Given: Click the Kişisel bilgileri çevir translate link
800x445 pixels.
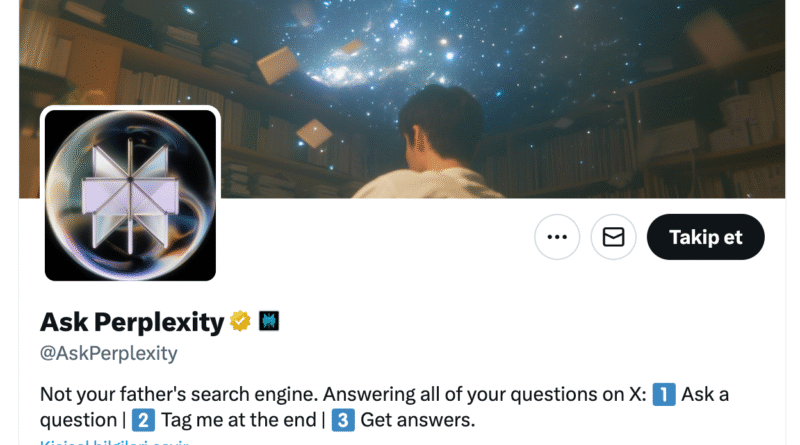Looking at the screenshot, I should click(x=114, y=442).
